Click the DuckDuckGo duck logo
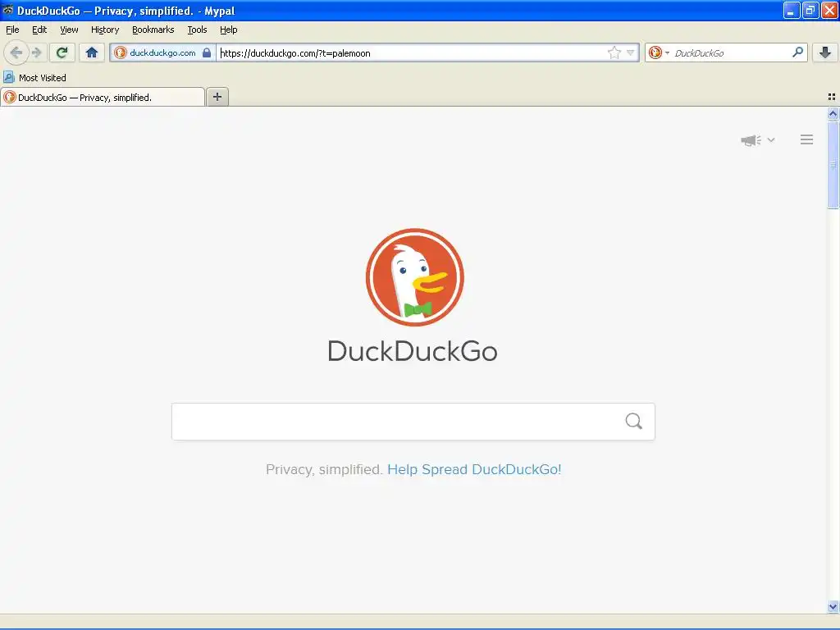The image size is (840, 630). [414, 277]
